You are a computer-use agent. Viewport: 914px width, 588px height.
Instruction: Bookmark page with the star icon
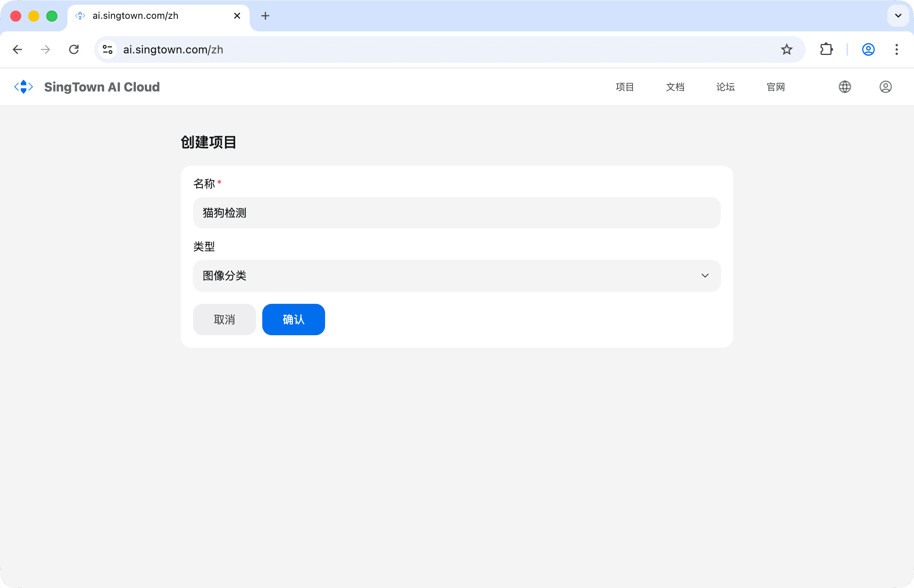click(x=786, y=49)
